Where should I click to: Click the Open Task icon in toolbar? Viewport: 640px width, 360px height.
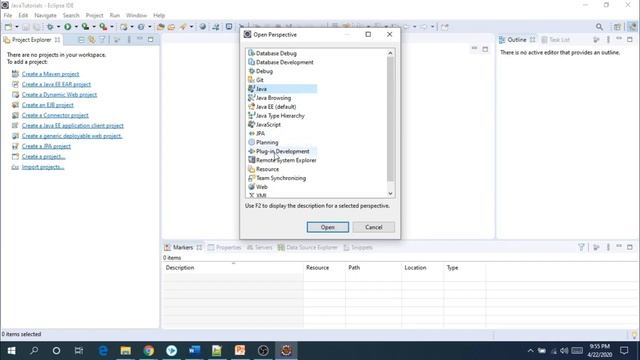coord(171,27)
